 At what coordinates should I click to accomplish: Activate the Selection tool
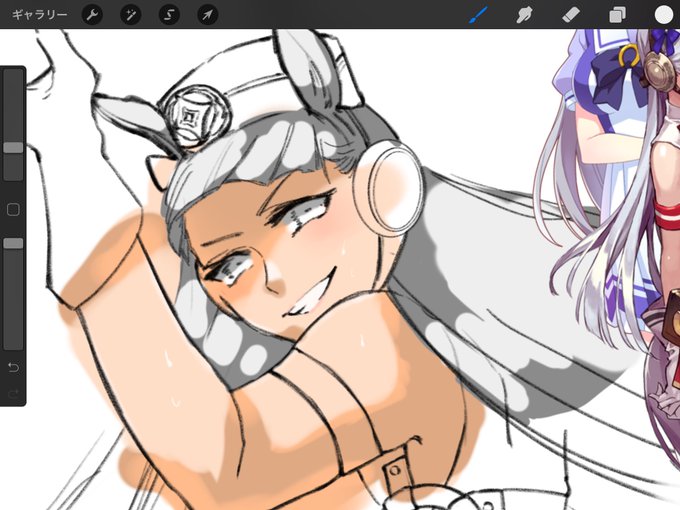pos(169,15)
